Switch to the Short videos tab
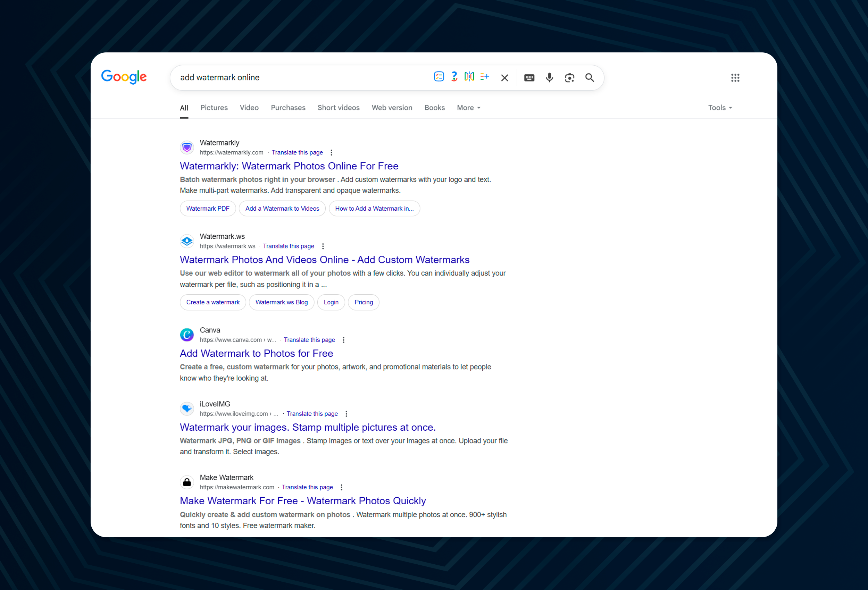The width and height of the screenshot is (868, 590). click(x=339, y=108)
